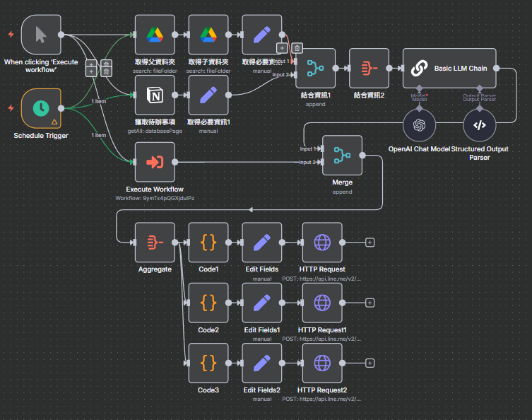Click the 'getAll: databasePage' subtitle
The width and height of the screenshot is (532, 420).
(155, 131)
